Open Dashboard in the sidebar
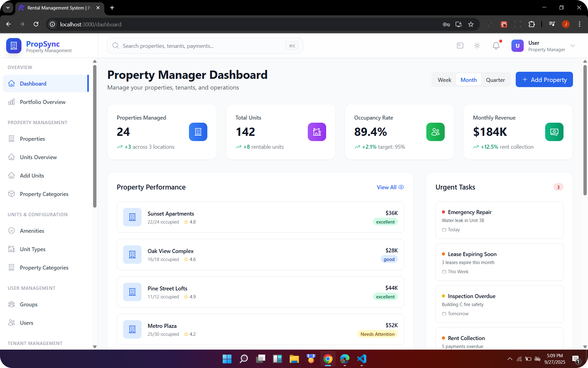This screenshot has width=588, height=368. tap(46, 83)
